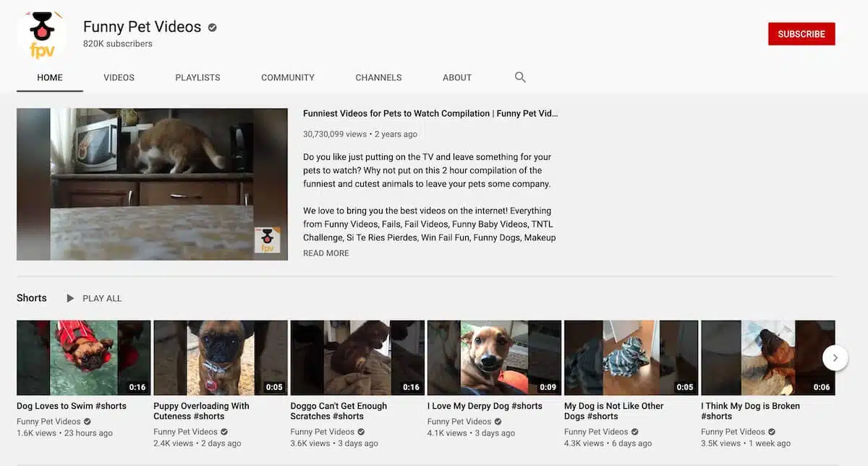Open the channel search magnifier icon
Viewport: 868px width, 466px height.
click(520, 77)
